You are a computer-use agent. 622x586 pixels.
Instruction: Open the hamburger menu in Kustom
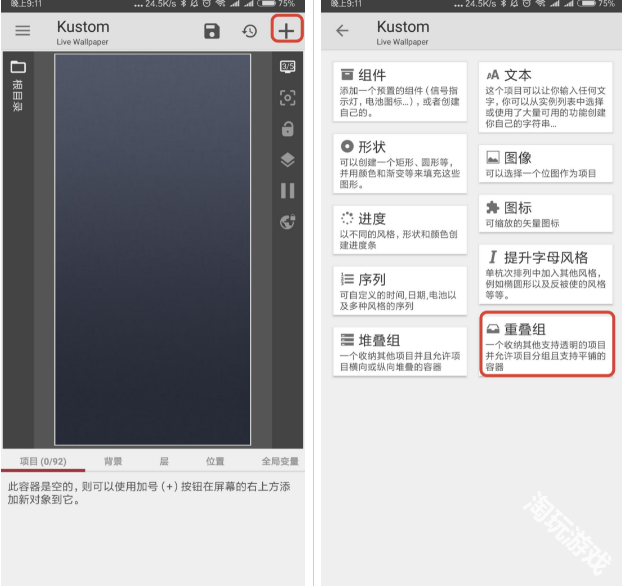point(22,30)
